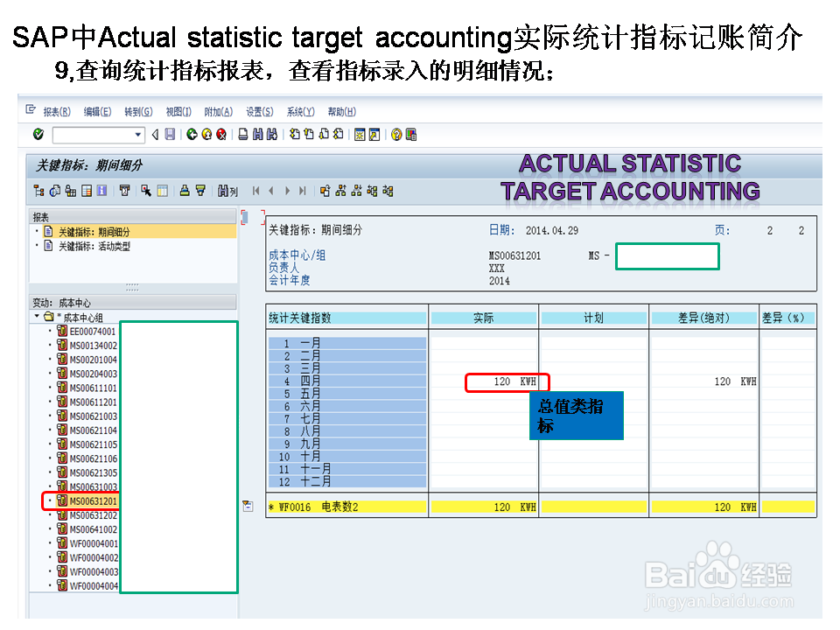The width and height of the screenshot is (840, 630).
Task: Click the blue information icon in report toolbar
Action: pos(101,191)
